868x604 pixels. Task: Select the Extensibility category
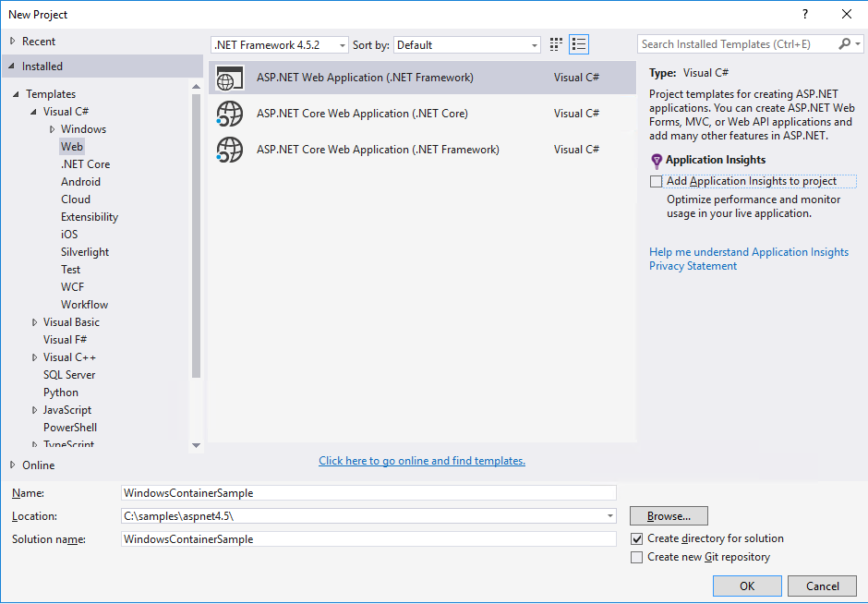(90, 217)
